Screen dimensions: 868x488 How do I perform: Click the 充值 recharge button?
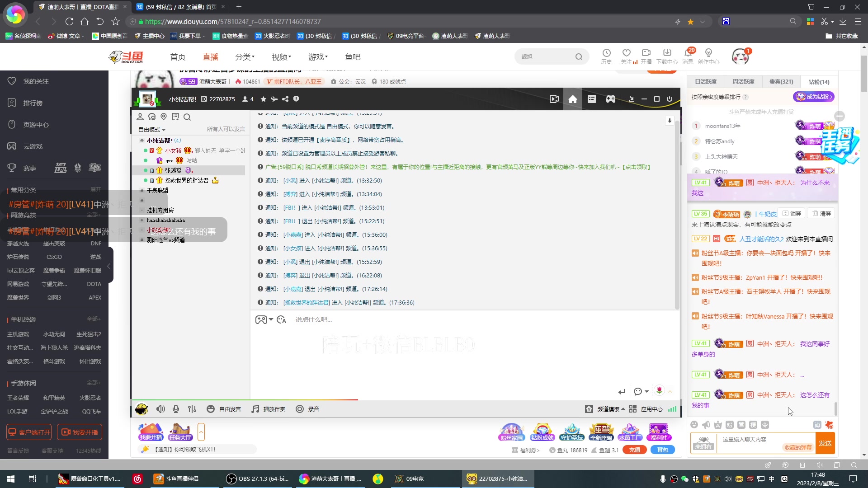[634, 450]
